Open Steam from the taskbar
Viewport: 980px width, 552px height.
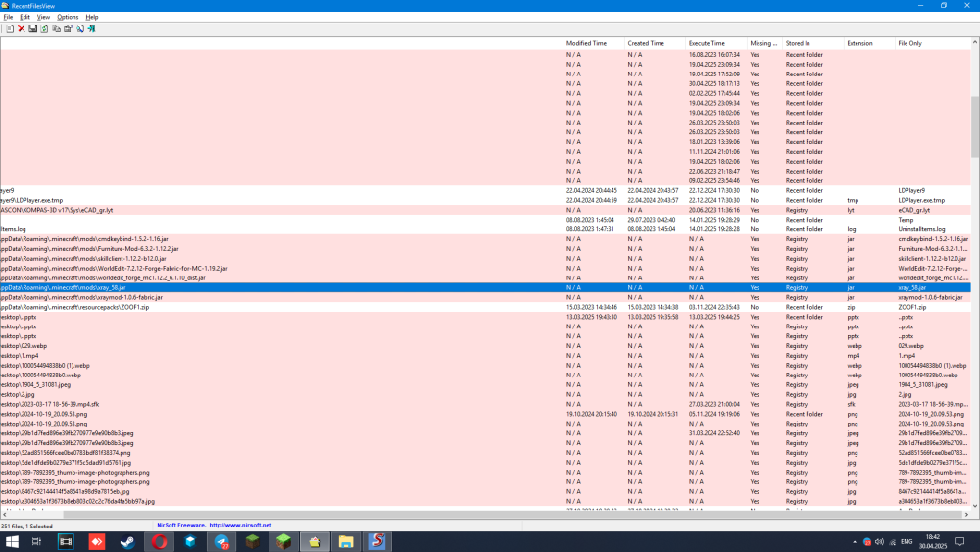127,542
